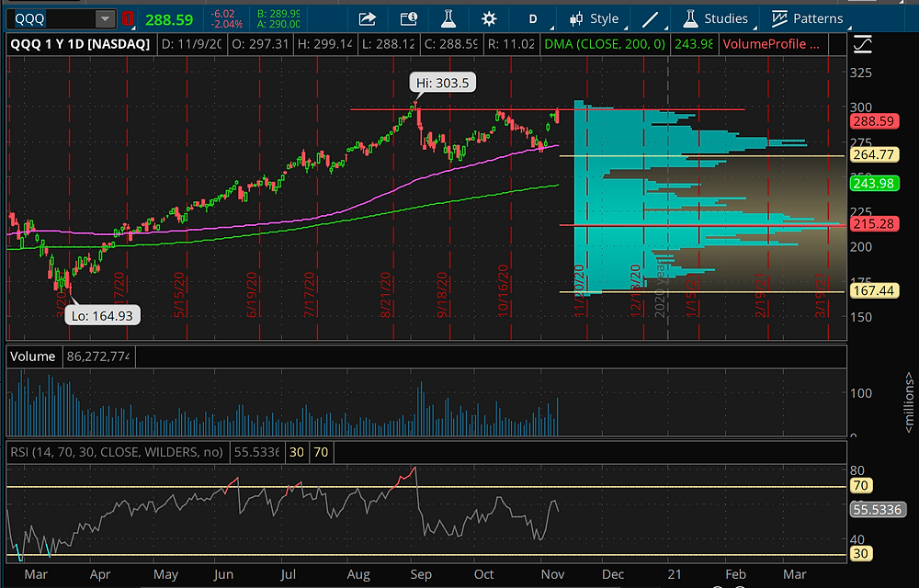Click the Lo: 164.93 price bubble

102,316
